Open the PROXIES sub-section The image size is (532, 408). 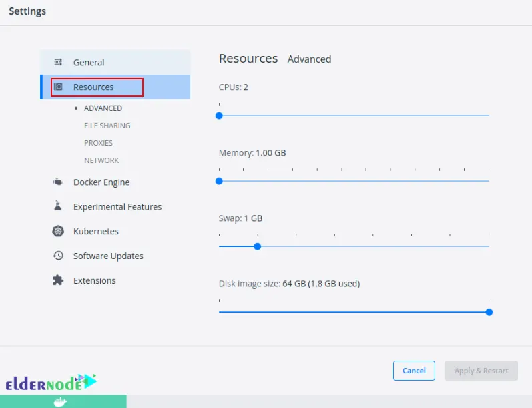[x=98, y=143]
